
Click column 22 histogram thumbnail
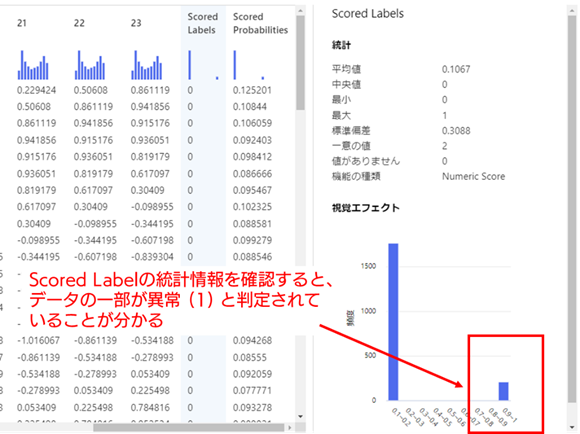point(90,65)
